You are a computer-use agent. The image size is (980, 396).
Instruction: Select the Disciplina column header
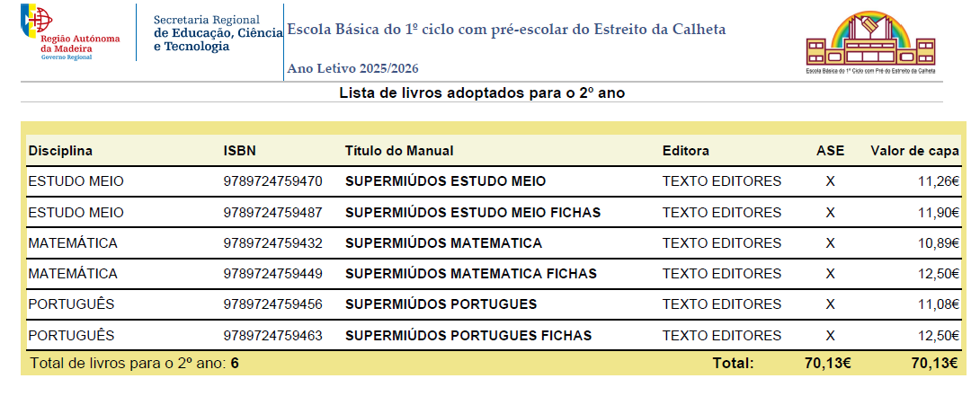(60, 151)
